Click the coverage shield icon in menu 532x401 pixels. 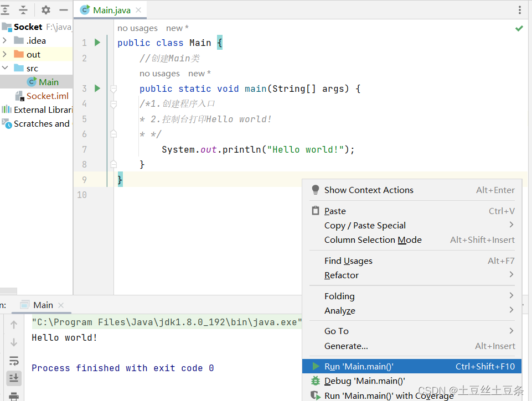[316, 395]
